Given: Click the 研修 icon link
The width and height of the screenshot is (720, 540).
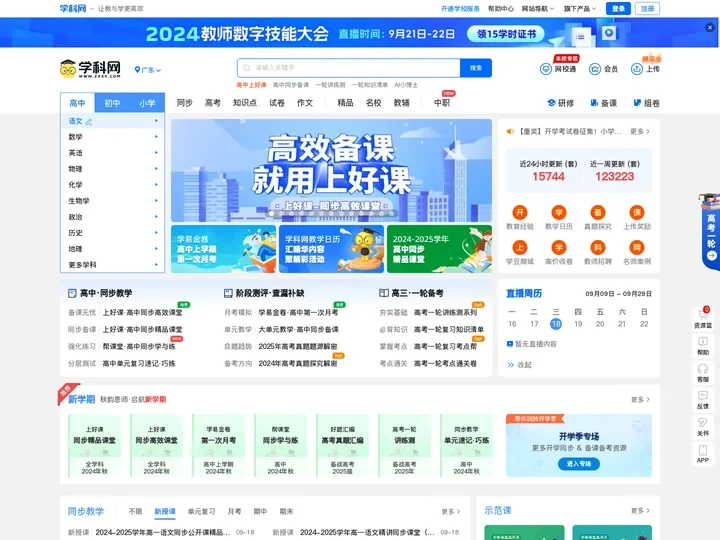Looking at the screenshot, I should [x=561, y=103].
